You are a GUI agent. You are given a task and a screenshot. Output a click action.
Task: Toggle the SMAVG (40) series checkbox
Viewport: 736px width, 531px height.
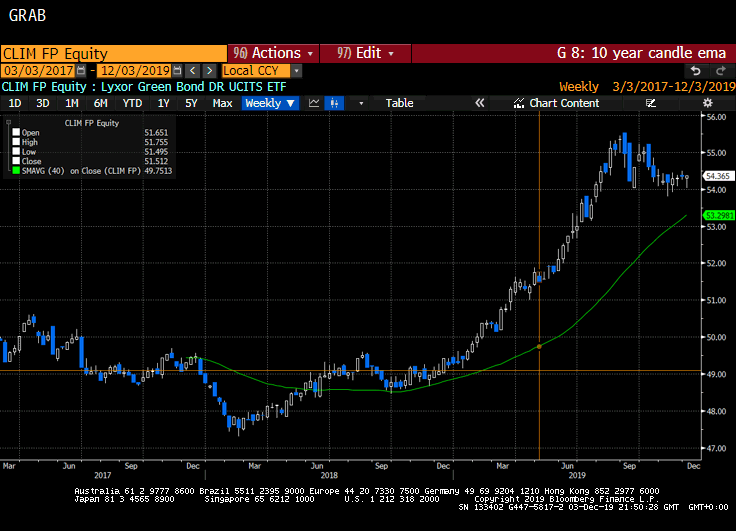(x=16, y=170)
